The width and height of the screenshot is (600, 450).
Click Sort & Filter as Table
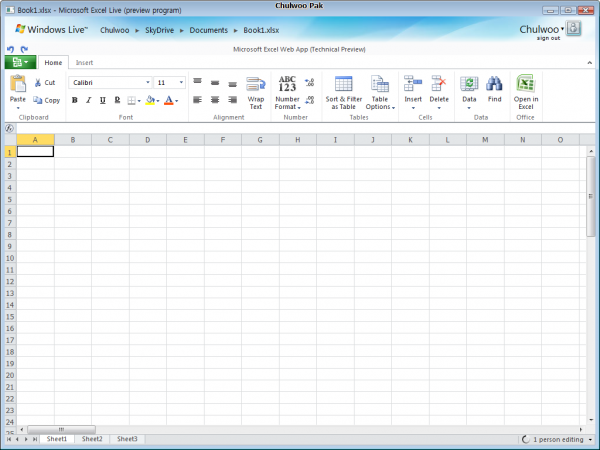tap(344, 93)
